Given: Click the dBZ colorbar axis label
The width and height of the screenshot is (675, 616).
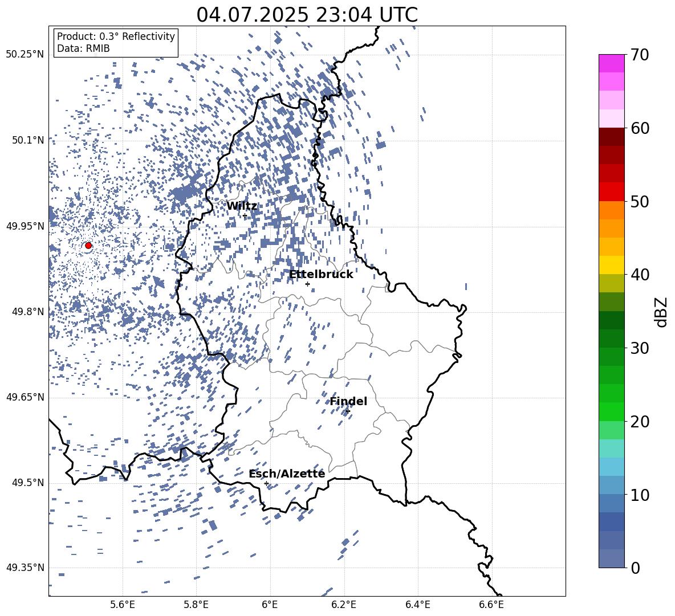Looking at the screenshot, I should click(661, 312).
